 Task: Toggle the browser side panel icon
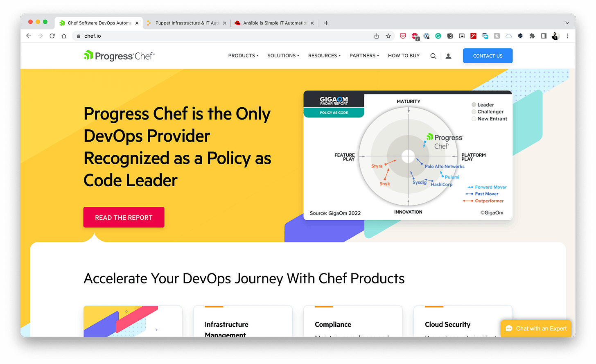(x=544, y=36)
